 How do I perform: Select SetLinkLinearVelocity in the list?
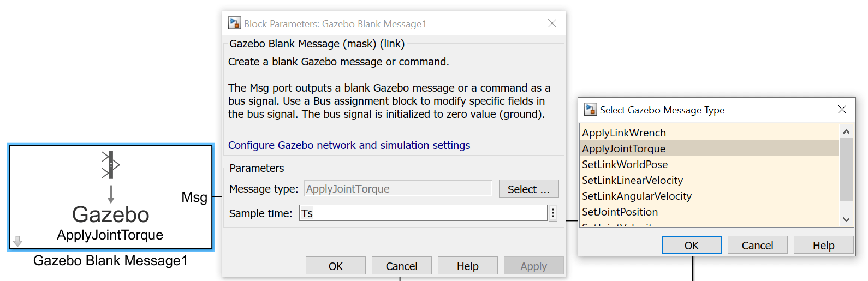click(x=633, y=180)
